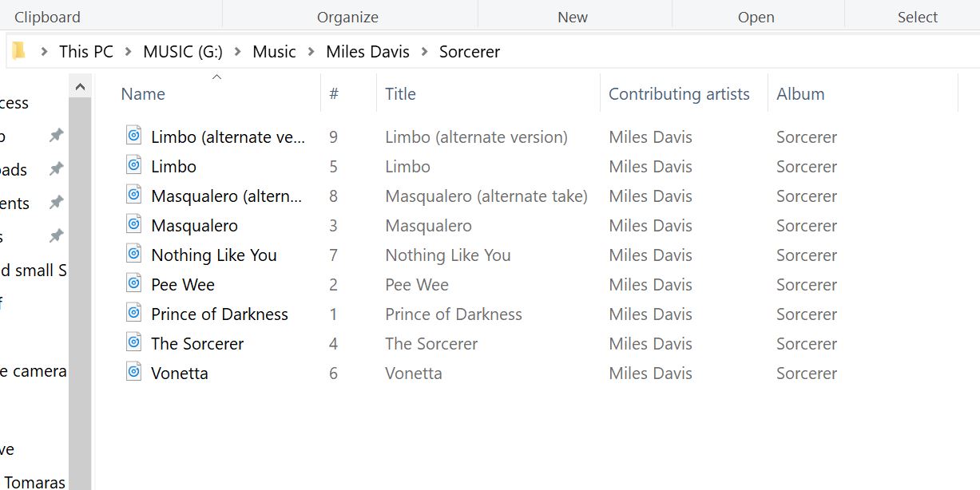Click the Nothing Like You file icon
980x490 pixels.
pos(134,255)
